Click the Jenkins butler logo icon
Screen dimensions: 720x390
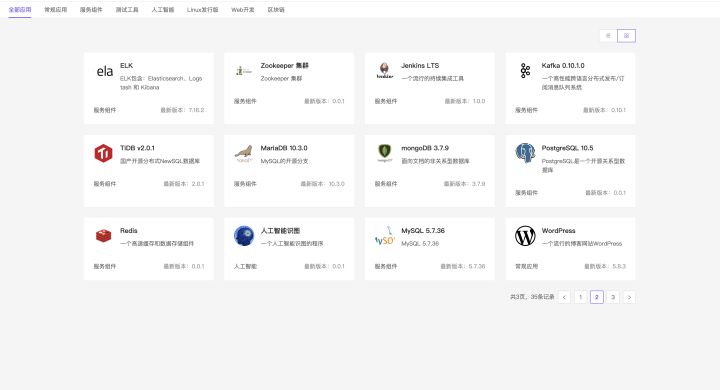tap(385, 71)
